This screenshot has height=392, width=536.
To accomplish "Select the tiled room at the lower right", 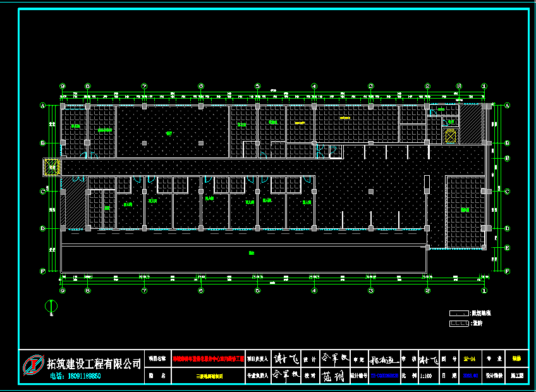I will 465,212.
